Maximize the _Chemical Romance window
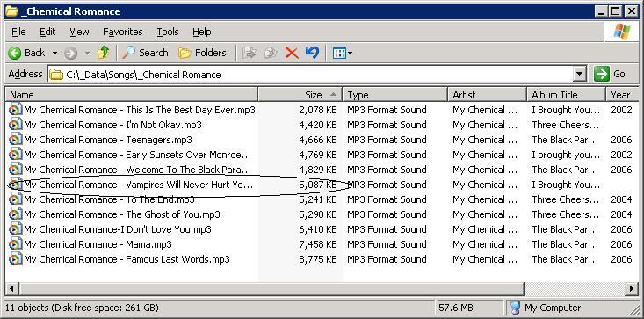This screenshot has height=319, width=644. point(616,11)
